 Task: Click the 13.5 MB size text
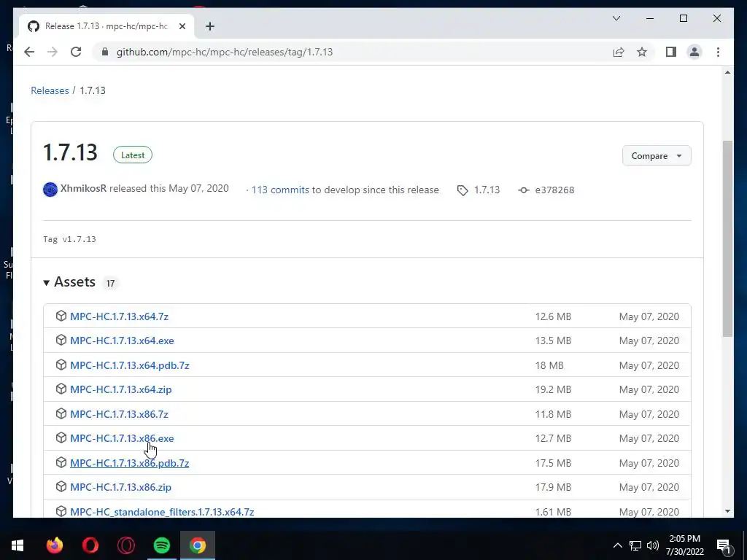pyautogui.click(x=553, y=341)
